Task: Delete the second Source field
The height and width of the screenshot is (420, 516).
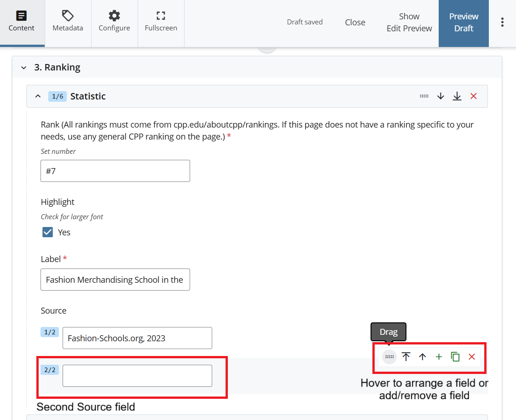Action: click(x=472, y=357)
